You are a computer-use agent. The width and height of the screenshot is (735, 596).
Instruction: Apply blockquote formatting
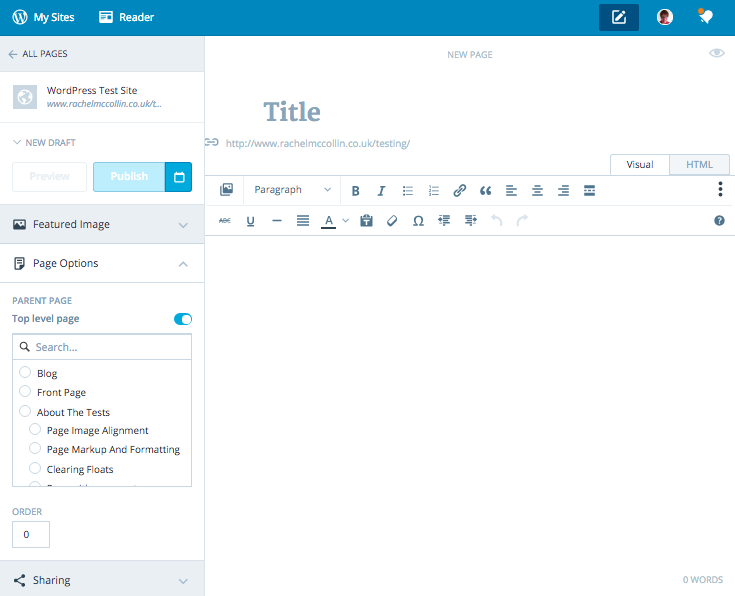pos(486,191)
